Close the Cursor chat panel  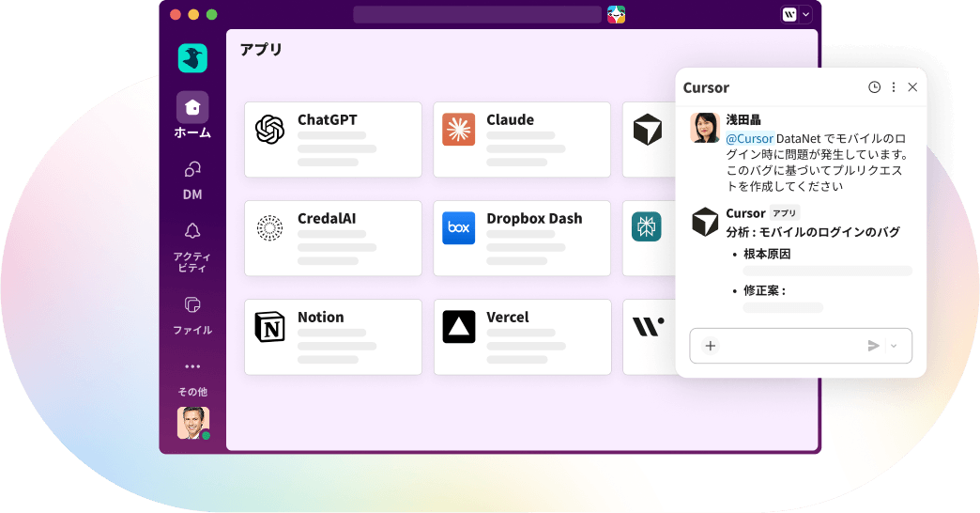(912, 87)
